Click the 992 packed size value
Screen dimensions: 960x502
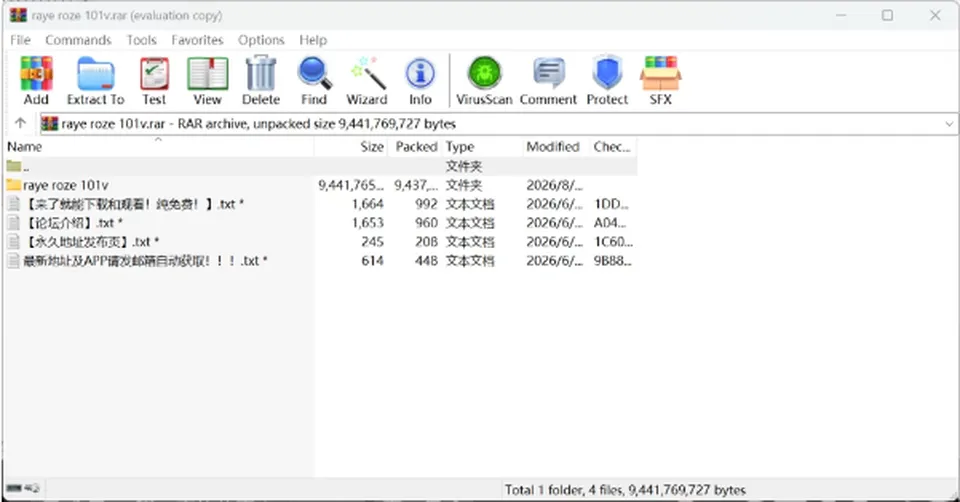point(426,204)
